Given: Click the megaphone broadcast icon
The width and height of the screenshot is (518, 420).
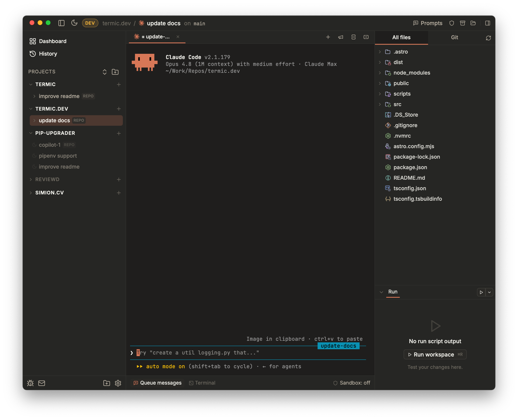Looking at the screenshot, I should [x=341, y=37].
